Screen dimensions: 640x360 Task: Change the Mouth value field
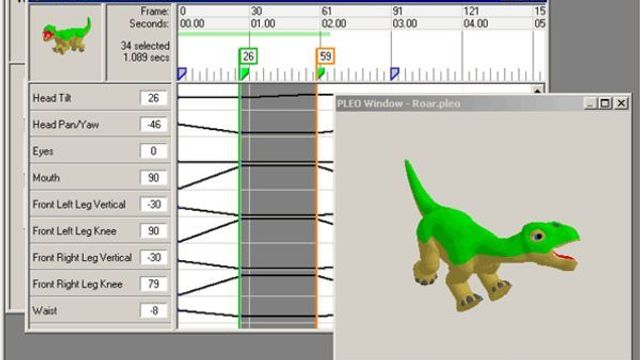pyautogui.click(x=153, y=178)
